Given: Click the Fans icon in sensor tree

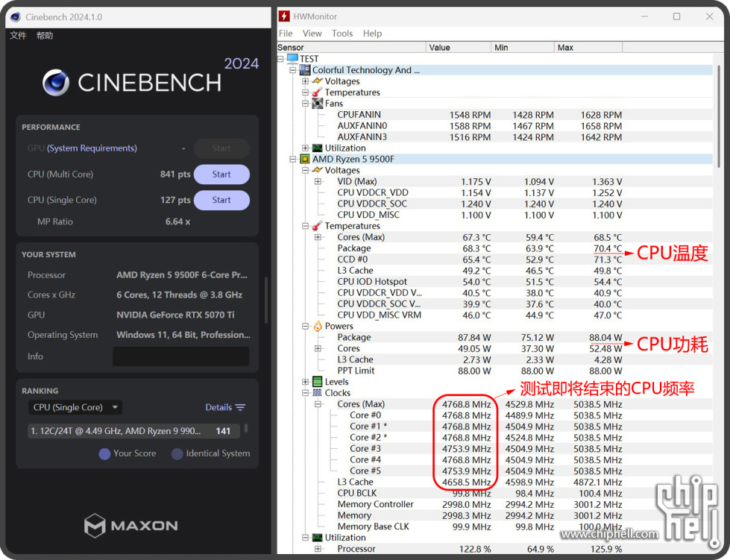Looking at the screenshot, I should (317, 104).
